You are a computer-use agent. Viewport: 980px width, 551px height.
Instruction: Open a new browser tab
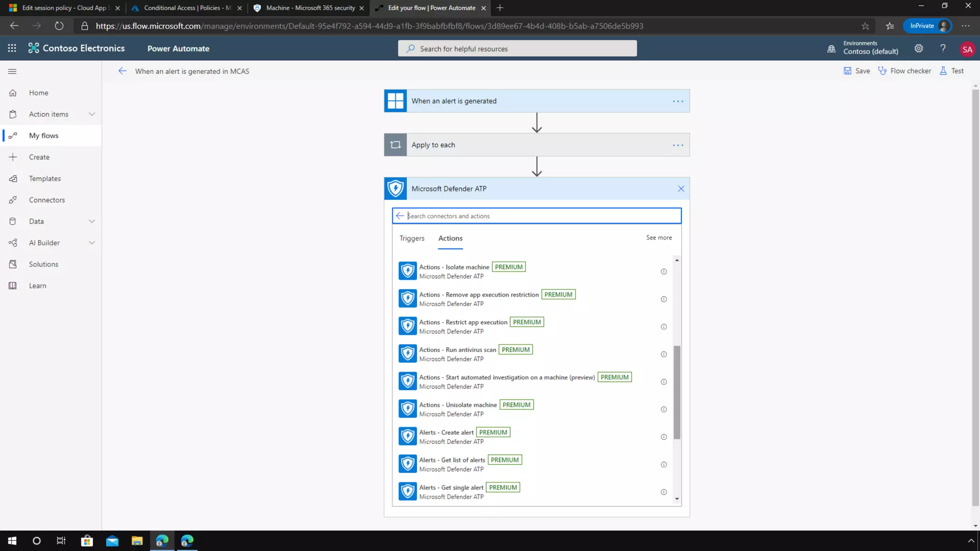500,8
